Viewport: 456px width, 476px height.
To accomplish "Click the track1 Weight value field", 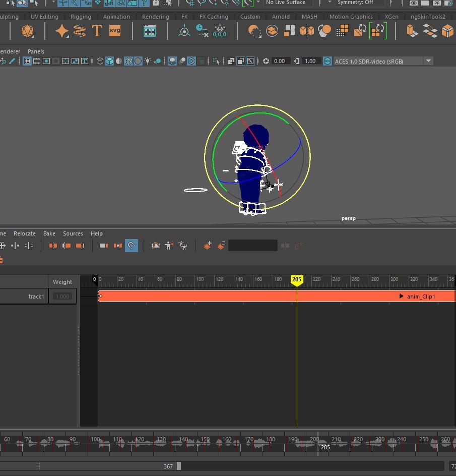I will tap(62, 296).
